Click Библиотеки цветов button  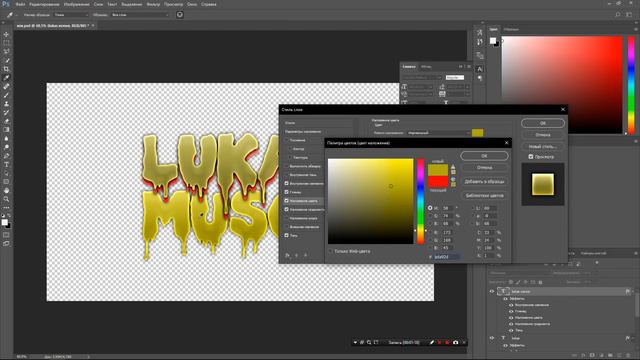pyautogui.click(x=484, y=196)
